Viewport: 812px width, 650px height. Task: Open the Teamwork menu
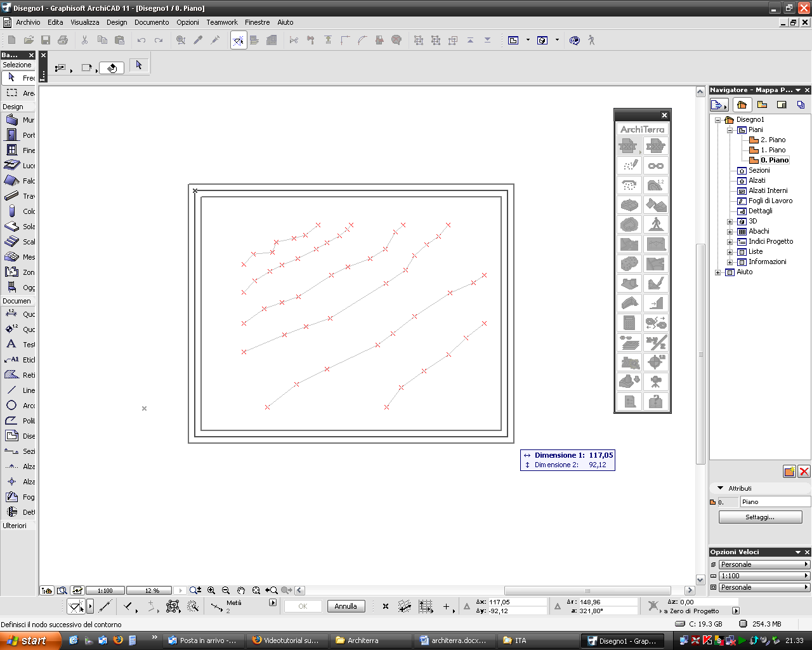[x=221, y=22]
